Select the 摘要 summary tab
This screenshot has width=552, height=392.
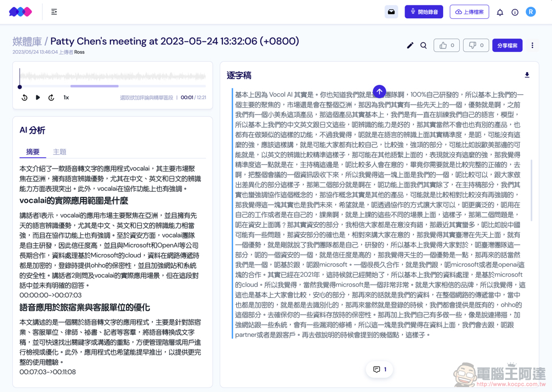[33, 152]
